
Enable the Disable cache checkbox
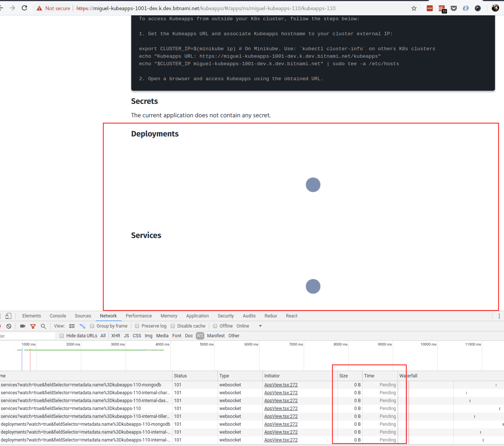tap(172, 326)
